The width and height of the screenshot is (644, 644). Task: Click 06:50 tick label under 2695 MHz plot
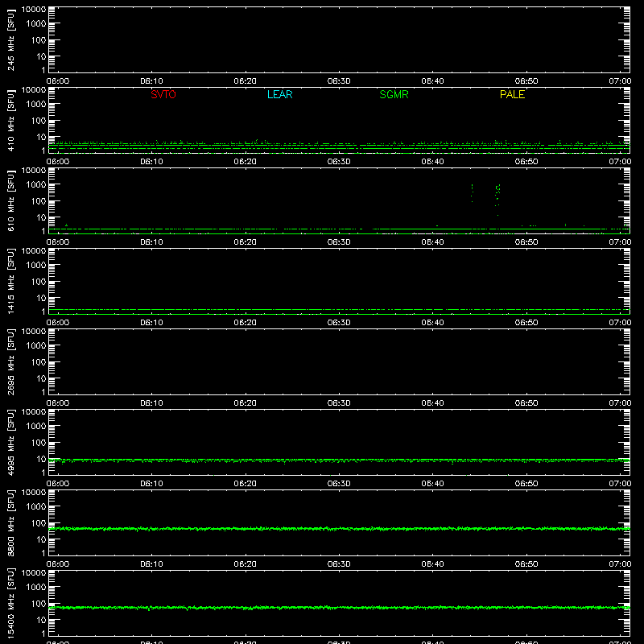click(526, 403)
